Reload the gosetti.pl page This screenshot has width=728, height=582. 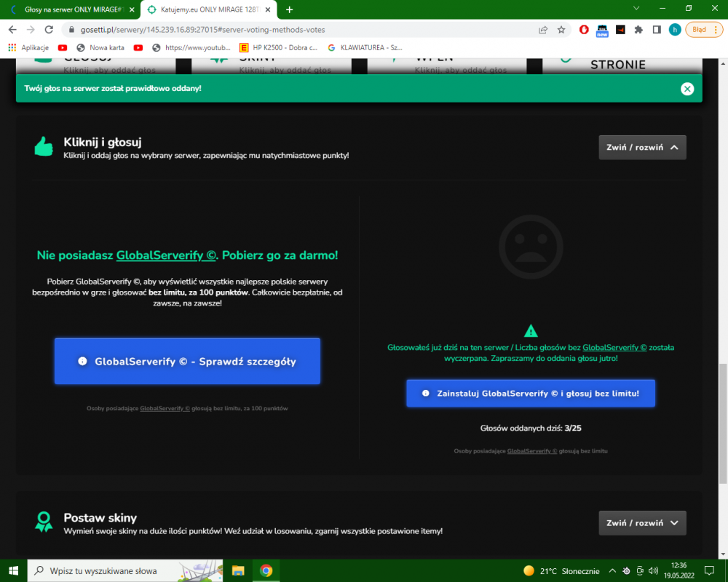49,30
